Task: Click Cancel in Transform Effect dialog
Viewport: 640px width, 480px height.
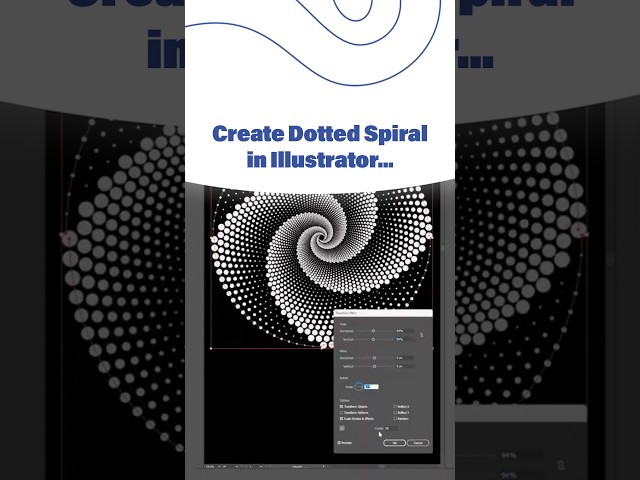Action: pyautogui.click(x=418, y=443)
